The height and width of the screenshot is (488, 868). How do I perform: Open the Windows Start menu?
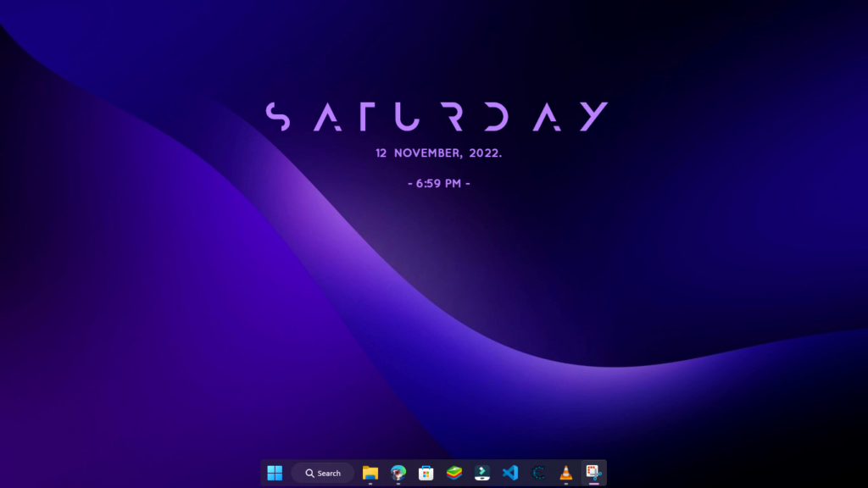pos(275,473)
